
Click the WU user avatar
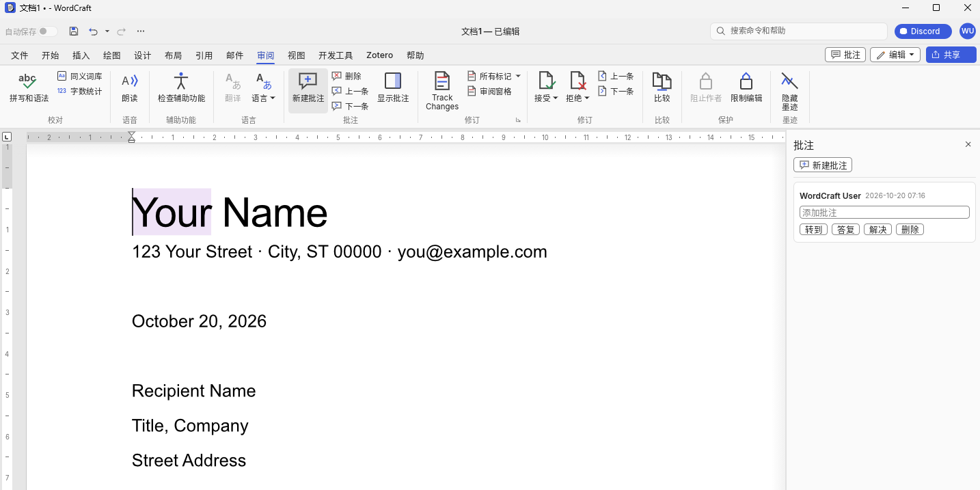(x=968, y=31)
